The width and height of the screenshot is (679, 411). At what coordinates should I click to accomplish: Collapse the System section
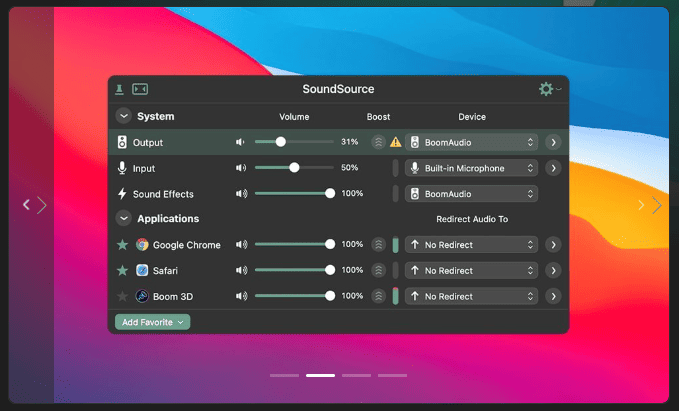tap(123, 116)
